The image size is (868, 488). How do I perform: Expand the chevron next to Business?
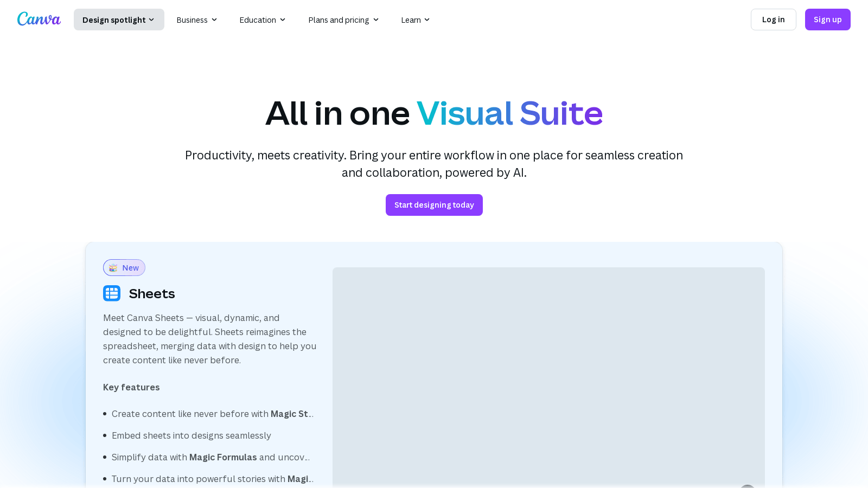point(214,20)
